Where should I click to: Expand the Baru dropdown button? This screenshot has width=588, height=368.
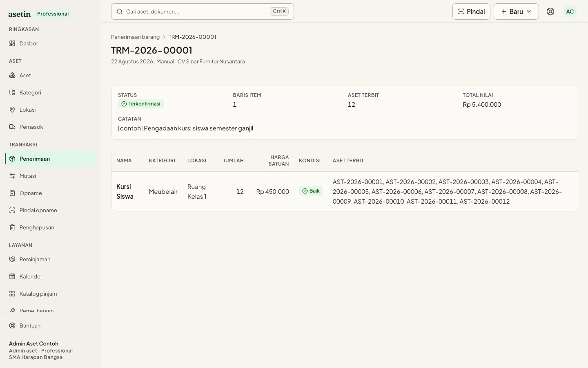(x=516, y=11)
